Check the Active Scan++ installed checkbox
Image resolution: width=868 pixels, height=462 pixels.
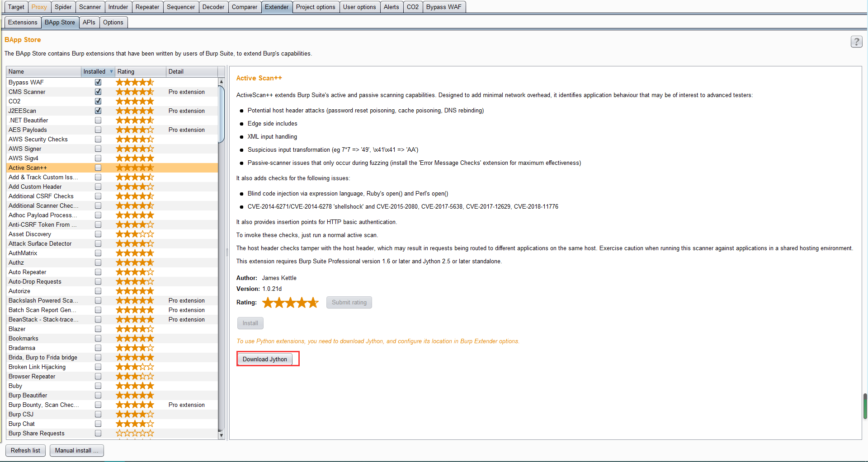pyautogui.click(x=98, y=168)
